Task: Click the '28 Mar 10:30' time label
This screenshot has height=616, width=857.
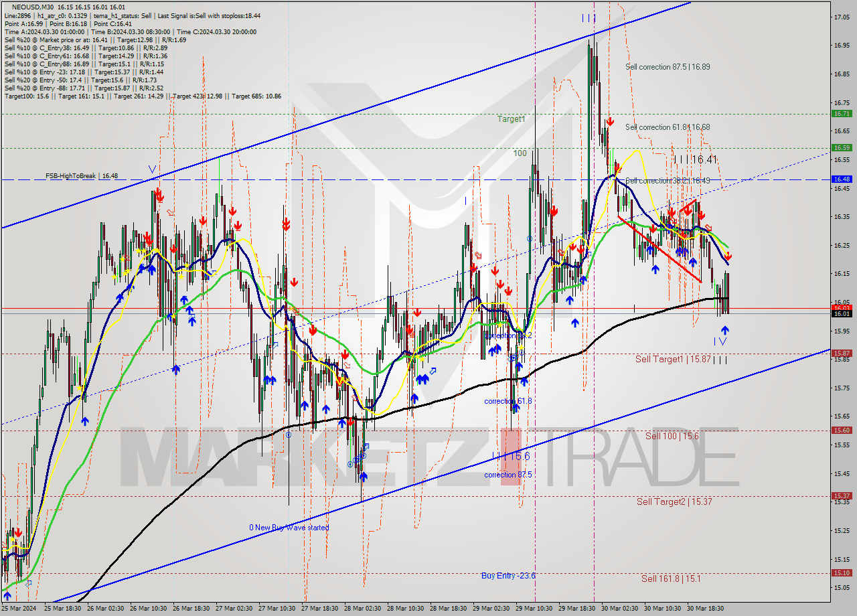Action: click(406, 609)
